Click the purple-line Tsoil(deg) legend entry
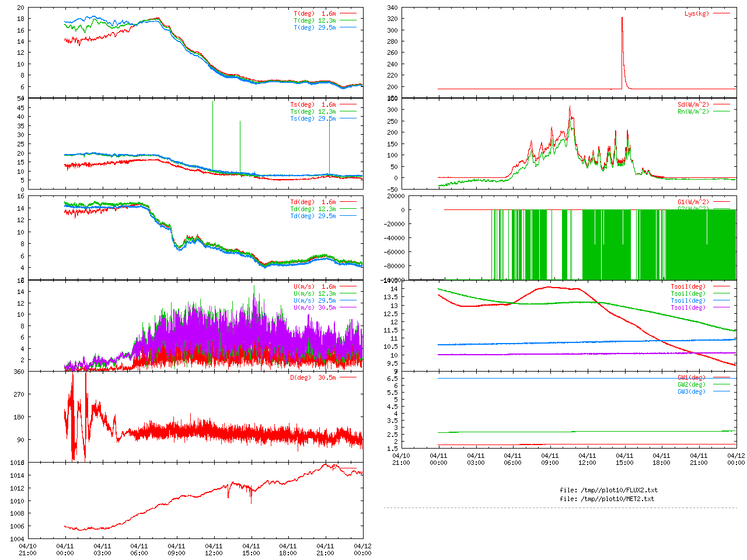The width and height of the screenshot is (747, 560). [x=688, y=307]
